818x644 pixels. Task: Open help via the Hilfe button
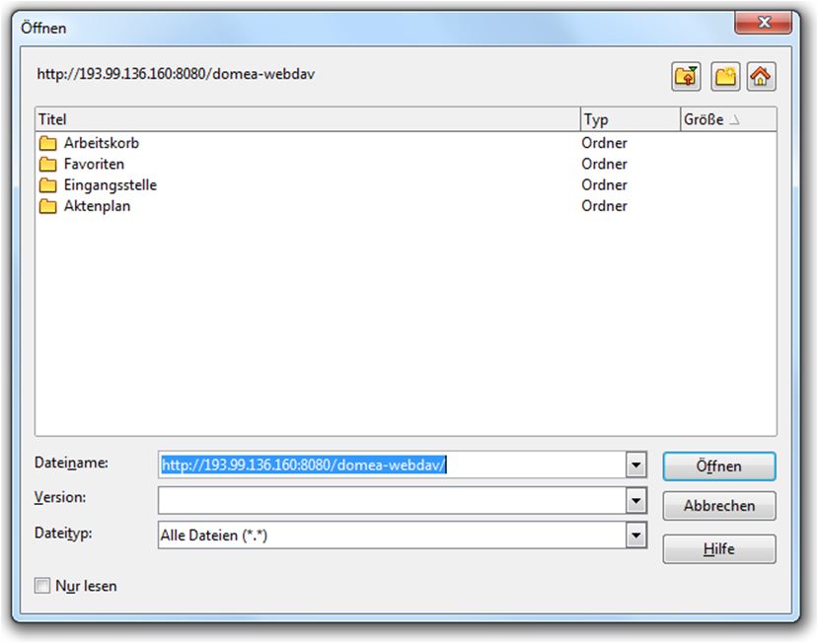(719, 549)
